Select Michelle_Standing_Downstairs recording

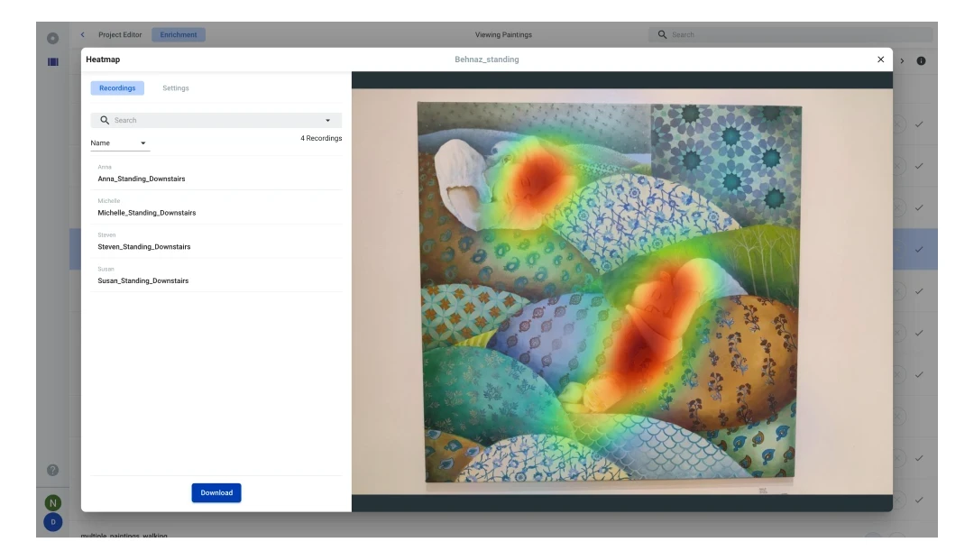216,207
